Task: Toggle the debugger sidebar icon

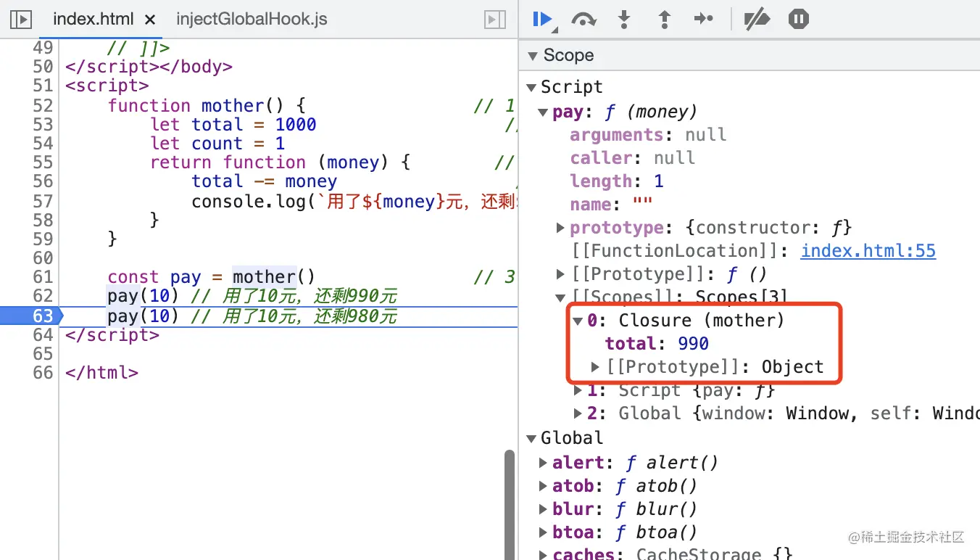Action: [495, 20]
